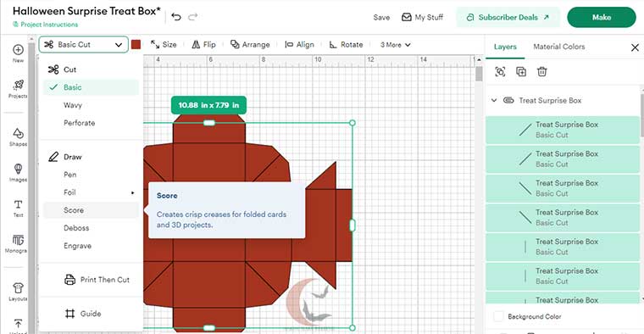Switch to the Material Colors tab
The image size is (644, 334).
(559, 47)
